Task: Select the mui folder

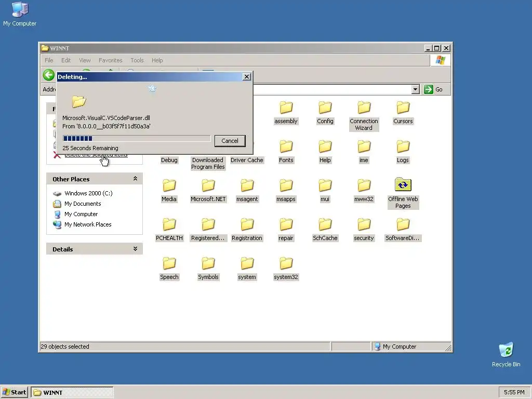Action: (x=325, y=191)
